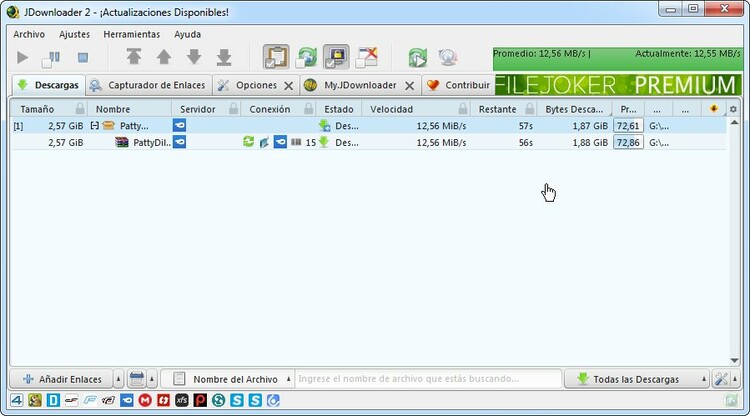The image size is (750, 416).
Task: Perform reconnect with green arrow play icon
Action: 418,57
